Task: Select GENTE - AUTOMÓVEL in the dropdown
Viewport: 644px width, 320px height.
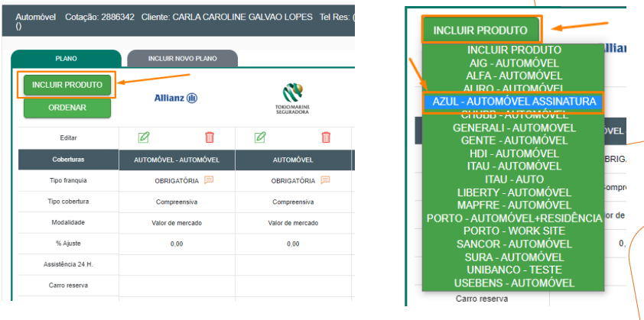Action: [x=514, y=141]
